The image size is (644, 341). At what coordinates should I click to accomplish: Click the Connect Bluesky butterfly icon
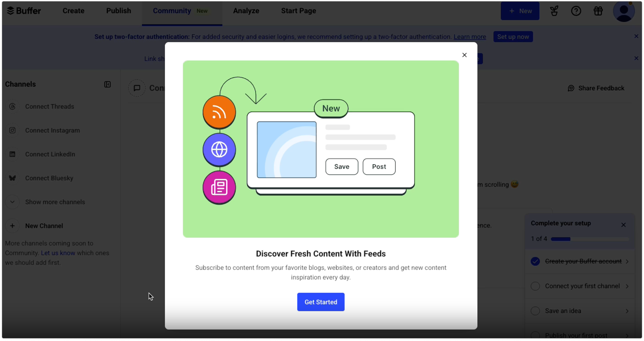click(12, 178)
